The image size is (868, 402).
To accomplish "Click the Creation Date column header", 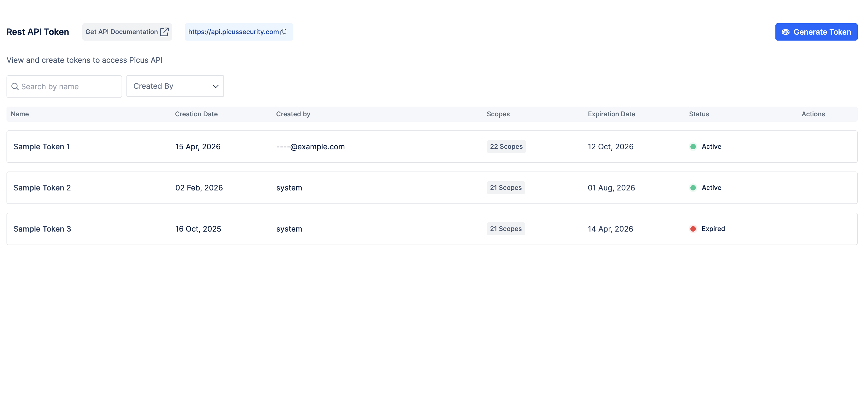I will pyautogui.click(x=196, y=114).
